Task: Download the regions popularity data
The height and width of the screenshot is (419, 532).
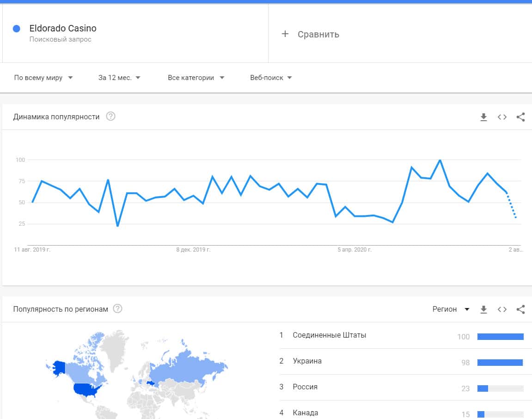Action: (483, 309)
